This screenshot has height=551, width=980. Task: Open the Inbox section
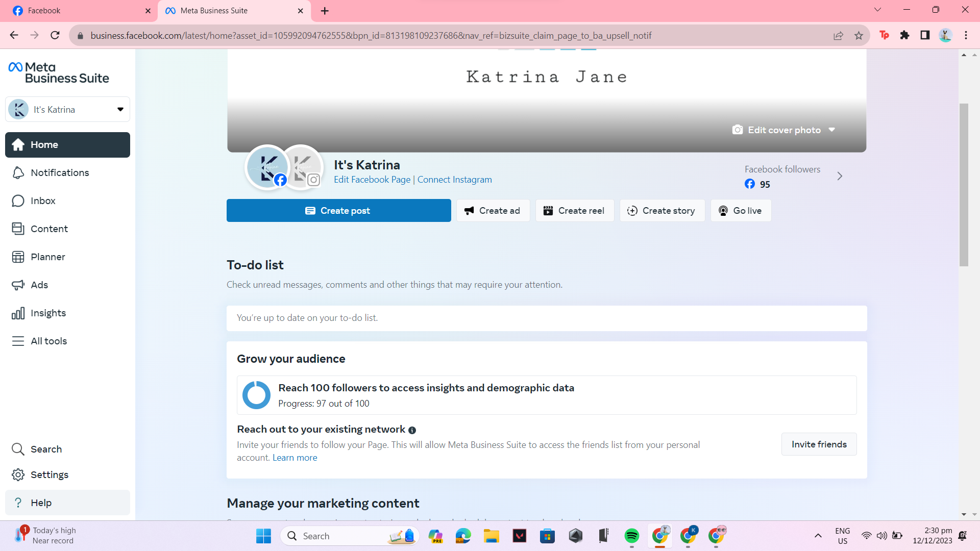67,201
